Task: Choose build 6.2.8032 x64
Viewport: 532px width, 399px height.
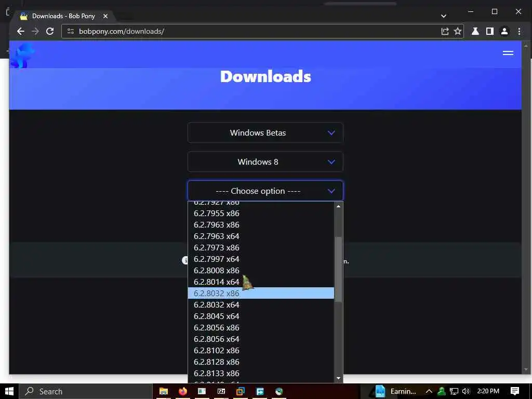Action: pos(261,304)
